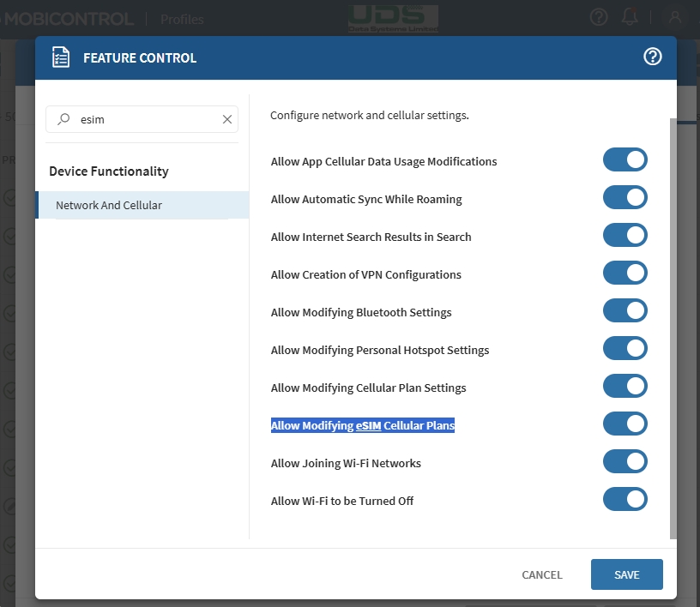700x607 pixels.
Task: Turn off Allow Creation of VPN Configurations
Action: [x=625, y=273]
